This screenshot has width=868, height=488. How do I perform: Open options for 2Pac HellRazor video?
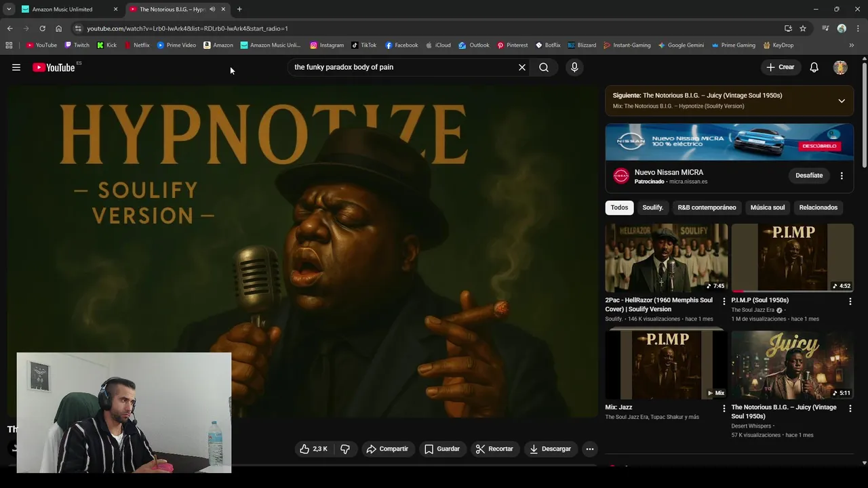tap(724, 301)
